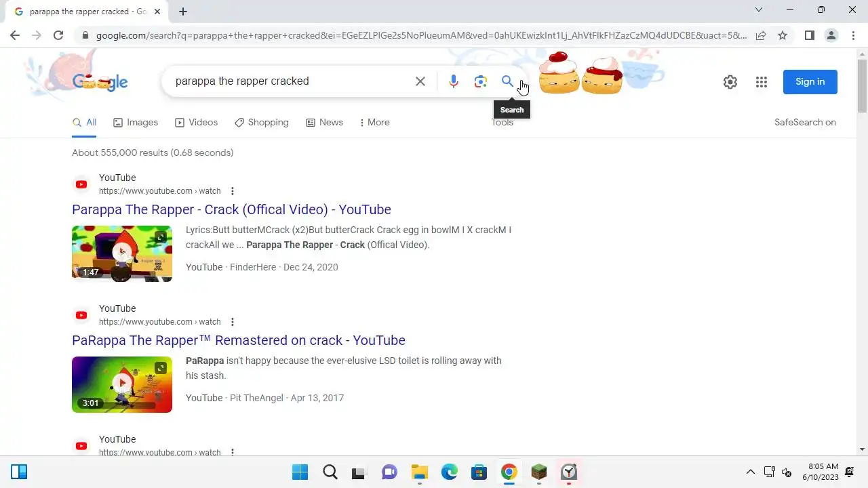The image size is (868, 488).
Task: Open PaRappa The Rapper Remastered on crack link
Action: pyautogui.click(x=239, y=340)
